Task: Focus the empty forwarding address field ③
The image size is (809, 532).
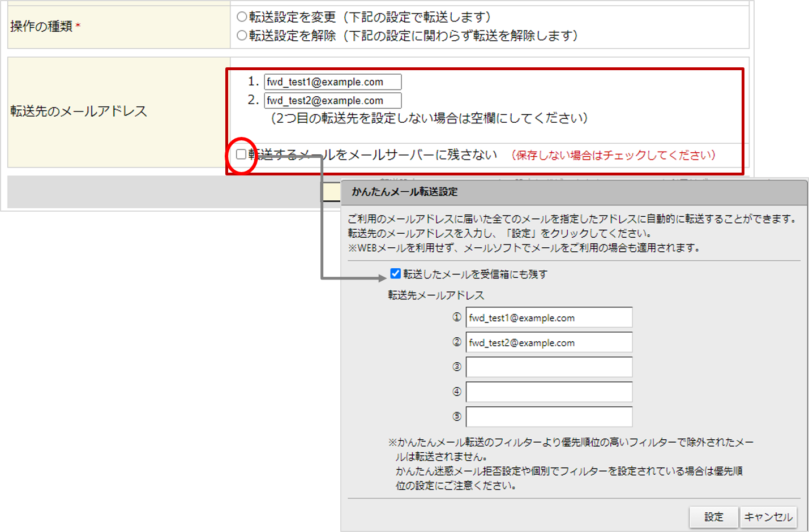Action: pos(549,367)
